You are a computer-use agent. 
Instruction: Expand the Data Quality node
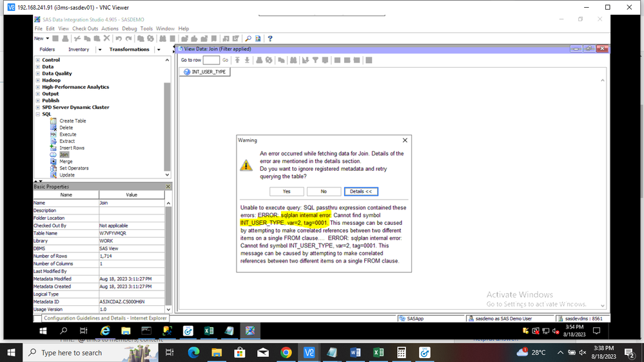pos(38,73)
